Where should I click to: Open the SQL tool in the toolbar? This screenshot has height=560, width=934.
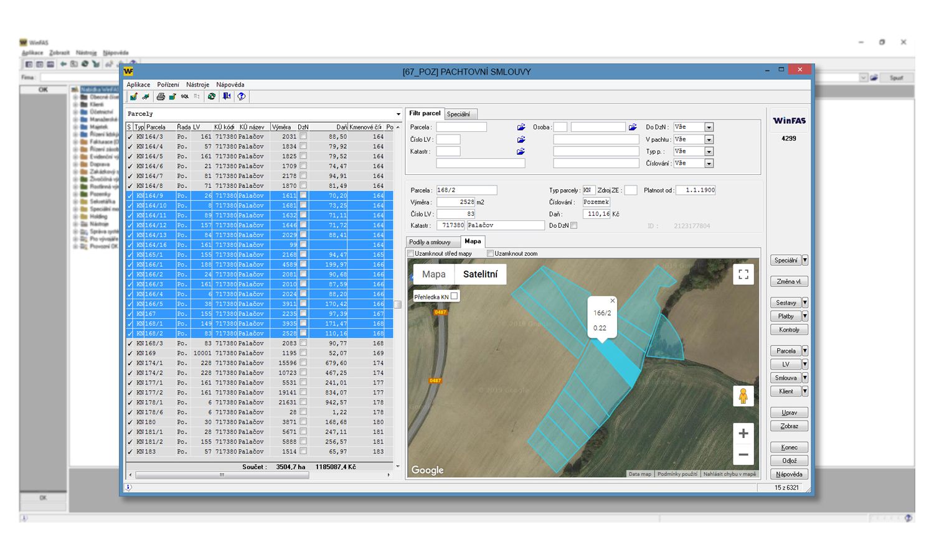coord(185,96)
